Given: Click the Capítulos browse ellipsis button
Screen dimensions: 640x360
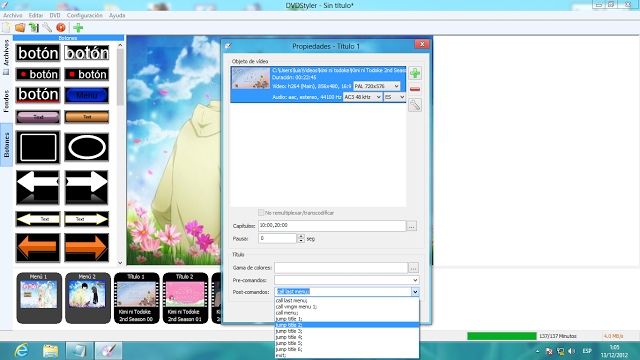Looking at the screenshot, I should [411, 226].
